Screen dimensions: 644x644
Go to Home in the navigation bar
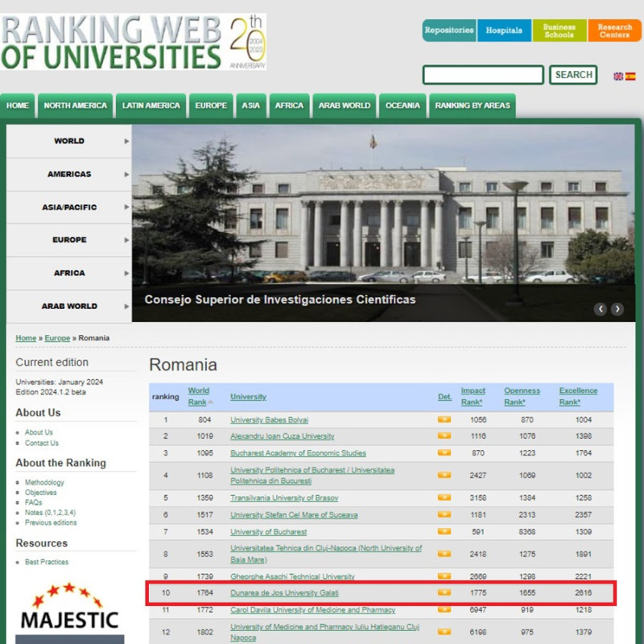[17, 105]
